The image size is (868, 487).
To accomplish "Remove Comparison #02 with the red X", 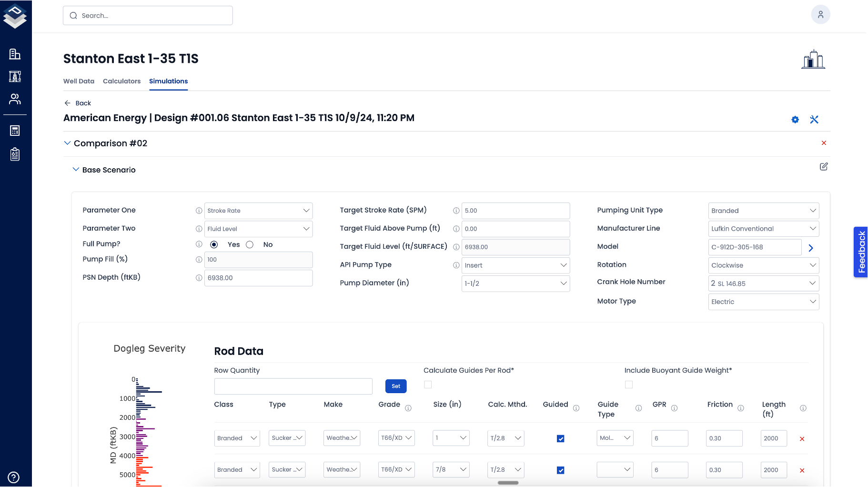I will tap(823, 143).
